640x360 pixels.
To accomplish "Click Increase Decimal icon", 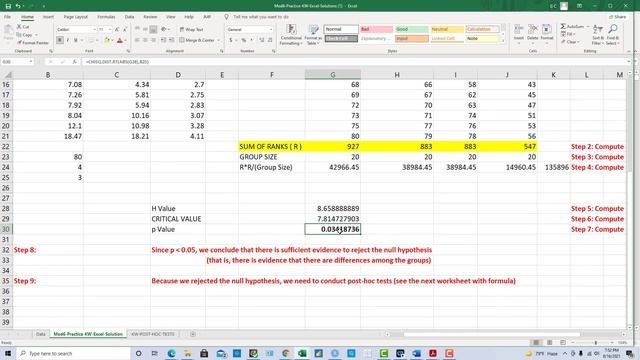I will point(262,40).
